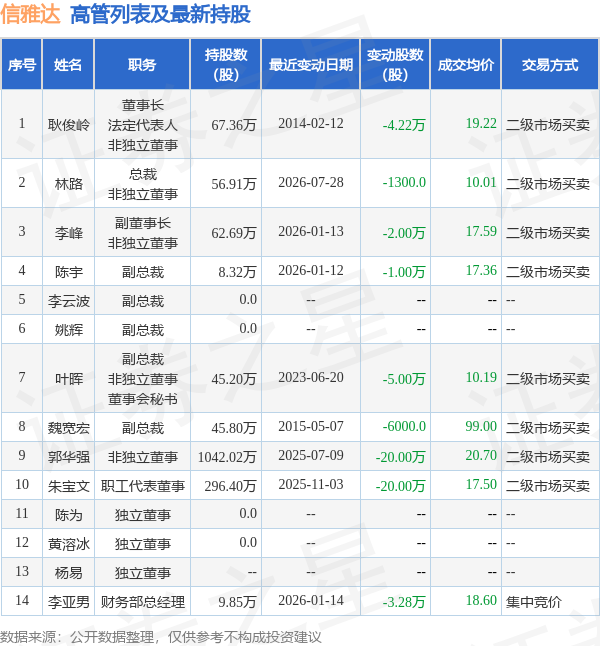600x646 pixels.
Task: Click the name 姚辉
Action: (68, 330)
